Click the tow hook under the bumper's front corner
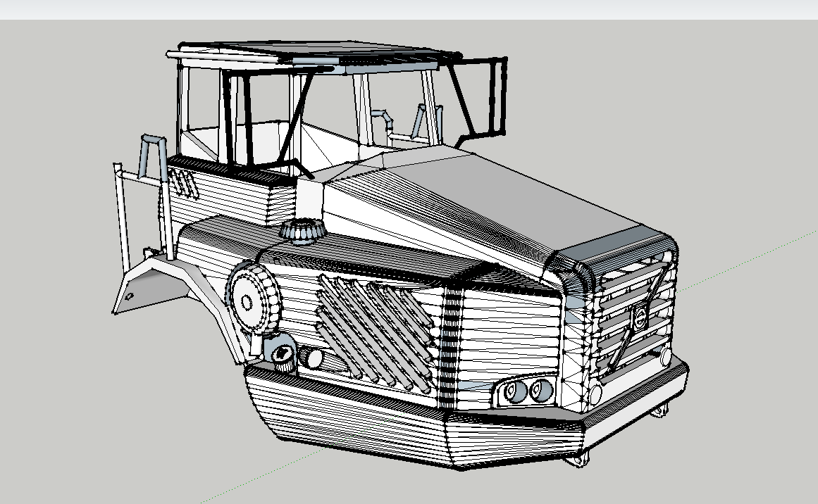 (578, 459)
